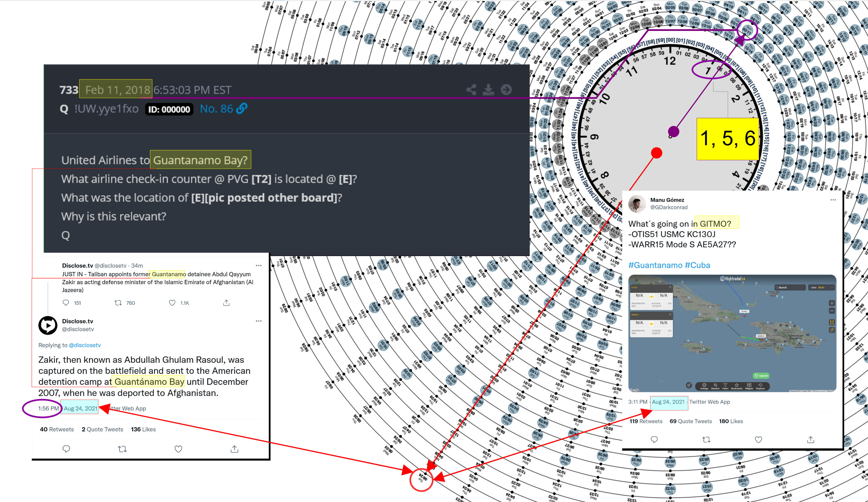The image size is (868, 502).
Task: Retweet the Manu Gómez tweet
Action: tap(706, 440)
